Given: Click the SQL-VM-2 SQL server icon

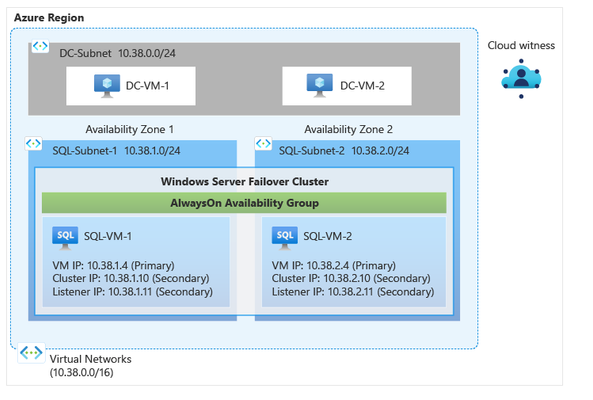Looking at the screenshot, I should (284, 238).
